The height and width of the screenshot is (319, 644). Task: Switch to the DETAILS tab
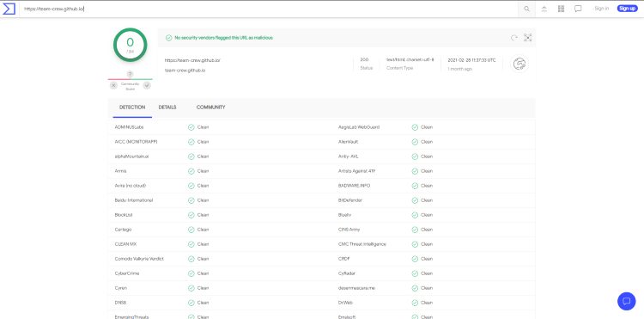pyautogui.click(x=167, y=107)
